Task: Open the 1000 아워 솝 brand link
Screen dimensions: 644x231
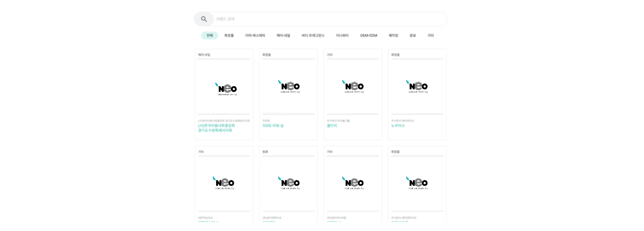Action: click(273, 126)
